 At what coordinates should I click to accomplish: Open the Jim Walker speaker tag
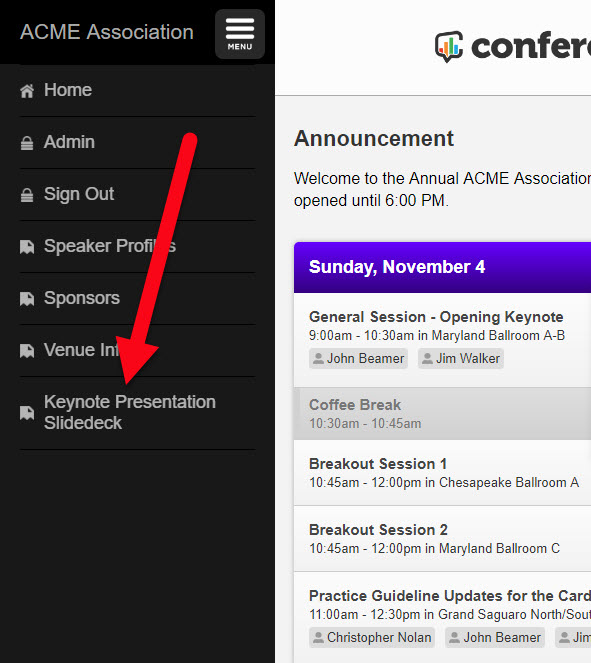[x=461, y=359]
